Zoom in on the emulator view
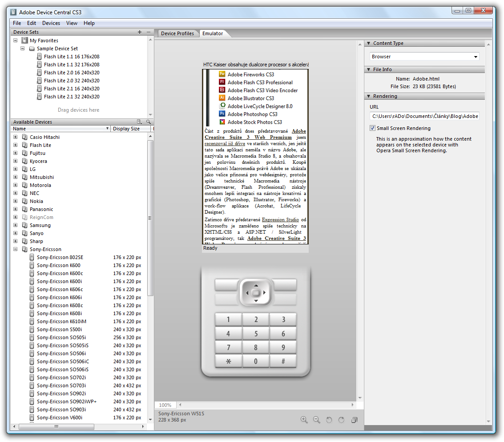 coord(304,419)
